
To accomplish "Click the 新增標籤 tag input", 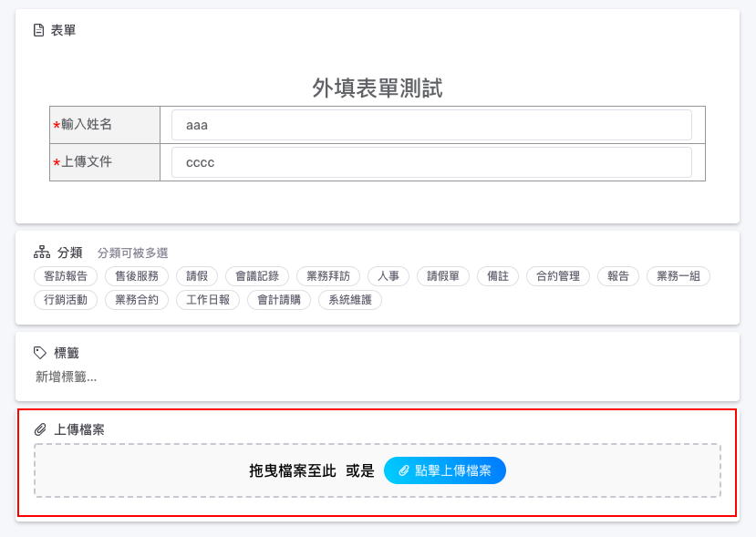I will [x=67, y=377].
